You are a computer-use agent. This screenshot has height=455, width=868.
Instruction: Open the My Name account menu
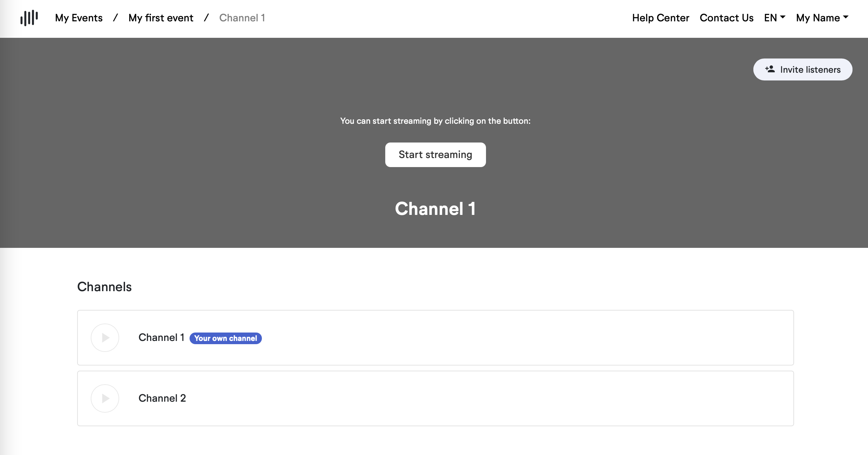821,18
